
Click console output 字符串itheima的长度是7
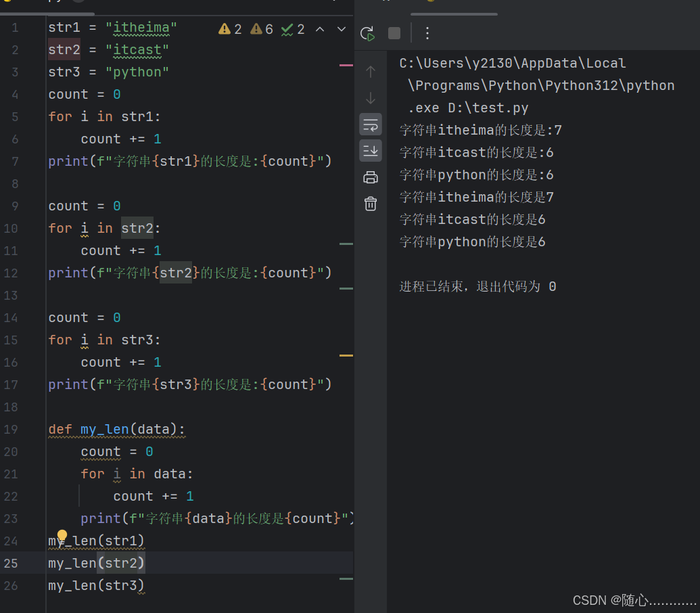coord(477,198)
